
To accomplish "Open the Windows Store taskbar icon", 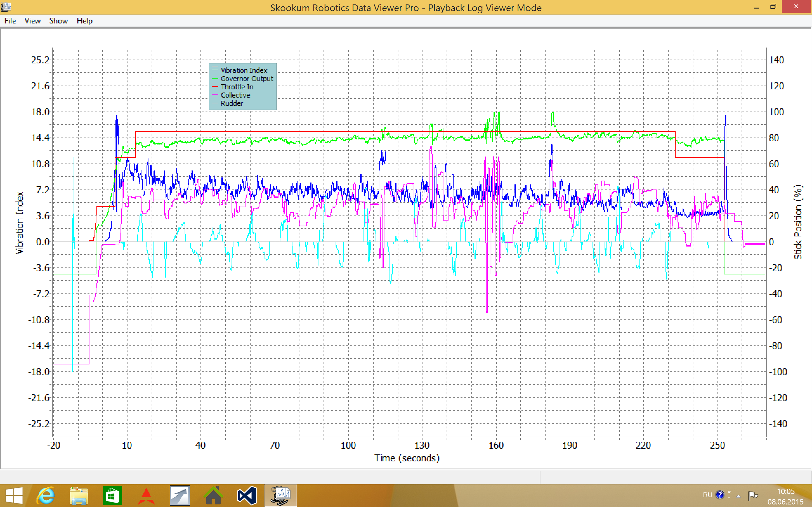I will [112, 495].
